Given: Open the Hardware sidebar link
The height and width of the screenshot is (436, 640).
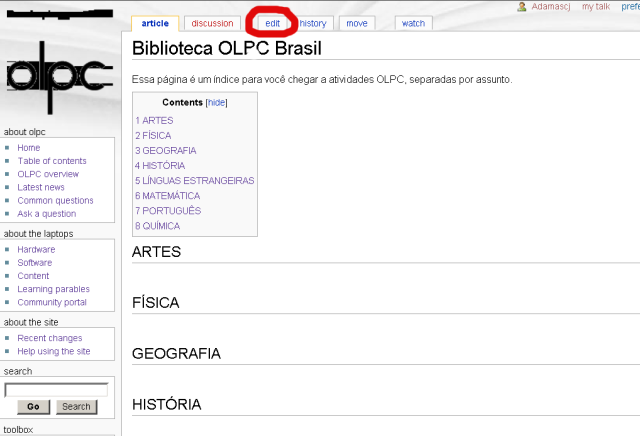Looking at the screenshot, I should click(x=36, y=250).
